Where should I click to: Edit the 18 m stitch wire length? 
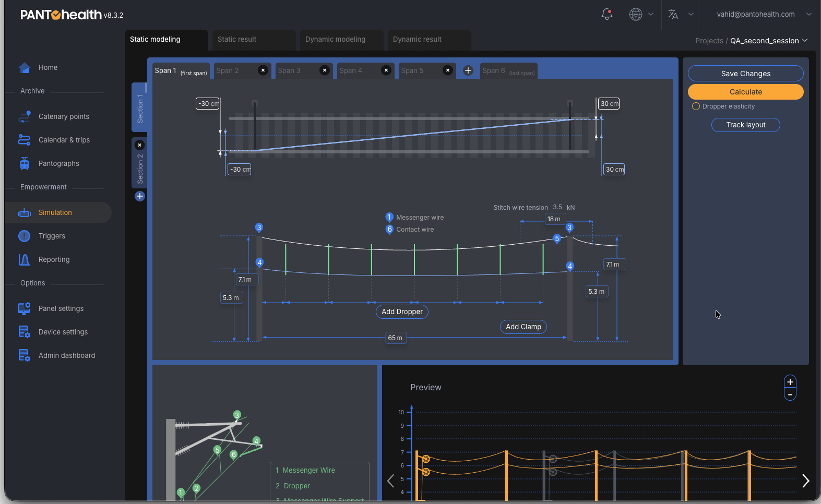pyautogui.click(x=554, y=219)
